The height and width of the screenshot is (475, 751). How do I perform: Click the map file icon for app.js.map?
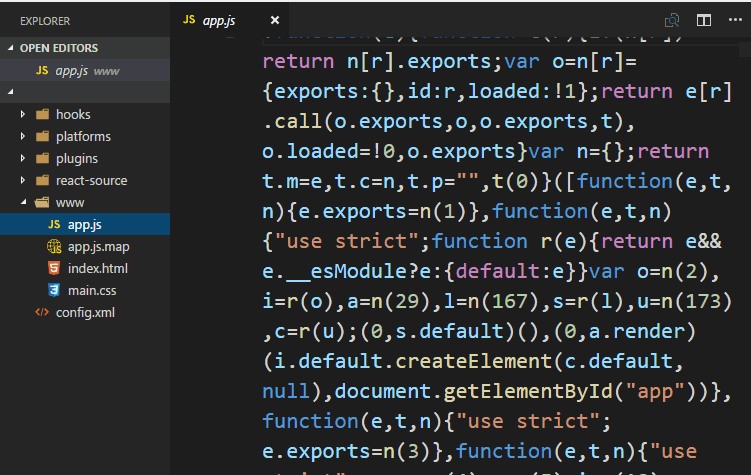click(x=54, y=247)
